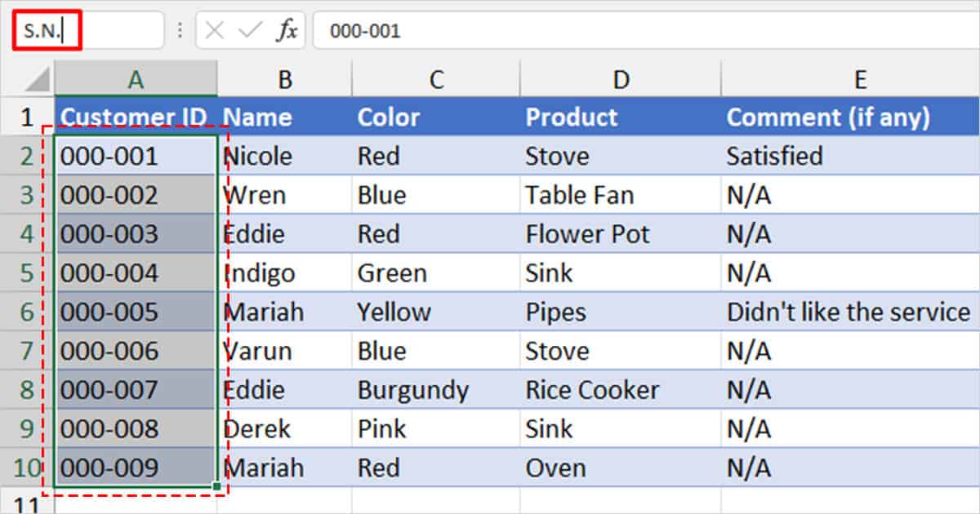The width and height of the screenshot is (980, 514).
Task: Click the formula bar resize dots handle
Action: pyautogui.click(x=180, y=31)
